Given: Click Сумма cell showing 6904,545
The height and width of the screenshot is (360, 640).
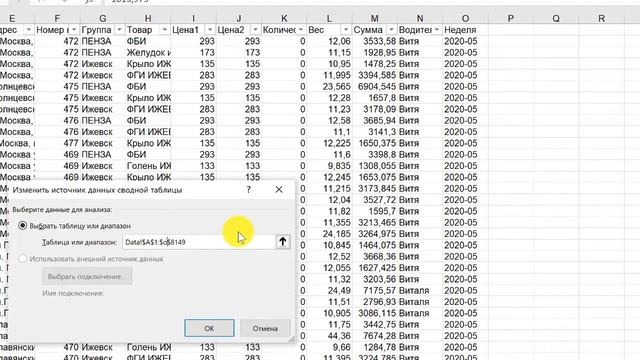Looking at the screenshot, I should [375, 87].
